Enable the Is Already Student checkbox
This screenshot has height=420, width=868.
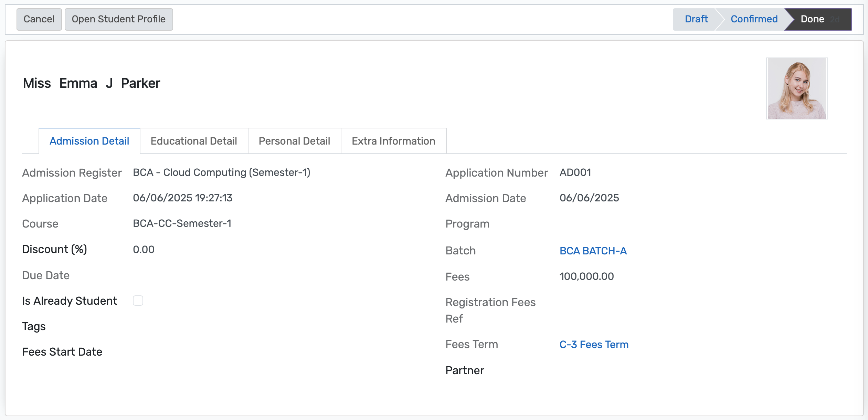[x=138, y=301]
